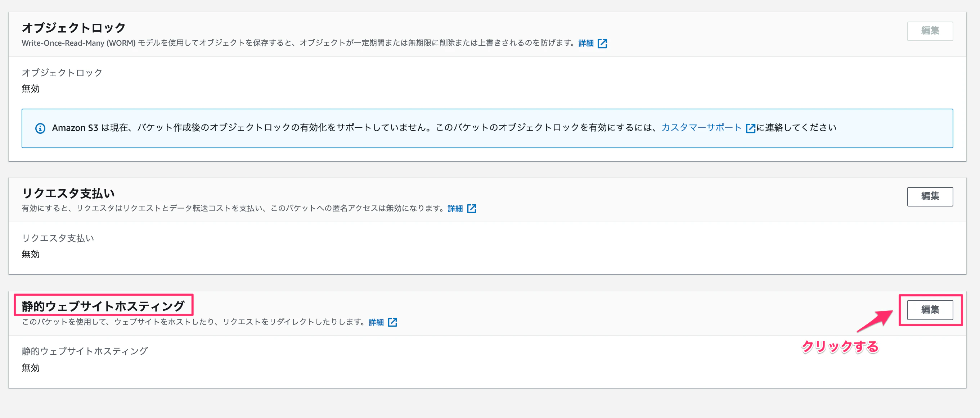Open the カスタマーサポート link

(x=701, y=128)
